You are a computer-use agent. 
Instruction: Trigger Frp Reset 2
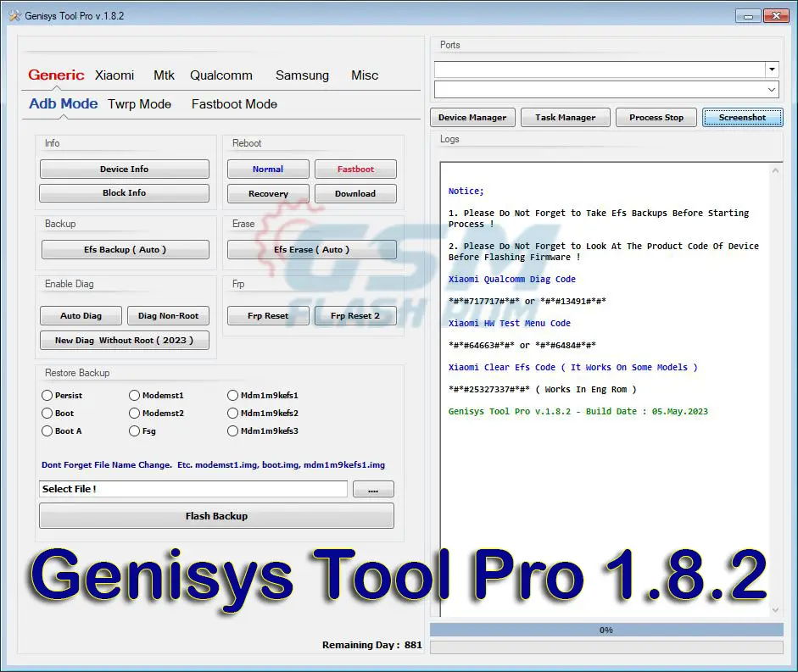[355, 315]
